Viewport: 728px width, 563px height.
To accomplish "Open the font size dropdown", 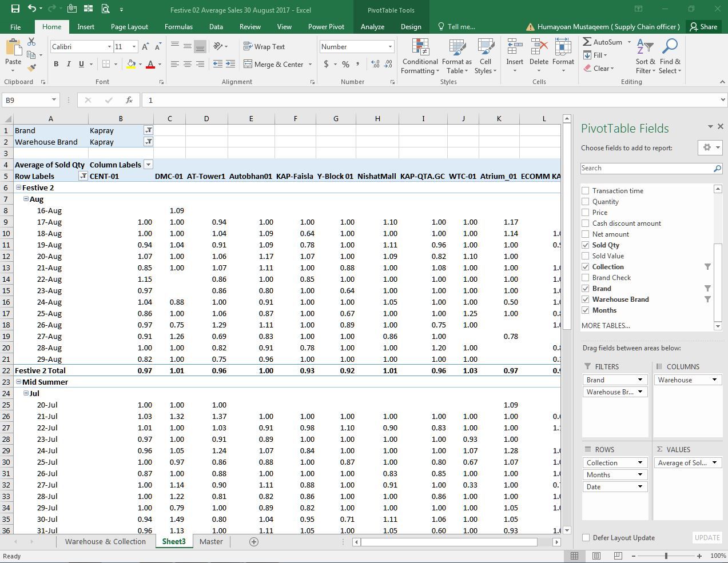I will (134, 46).
